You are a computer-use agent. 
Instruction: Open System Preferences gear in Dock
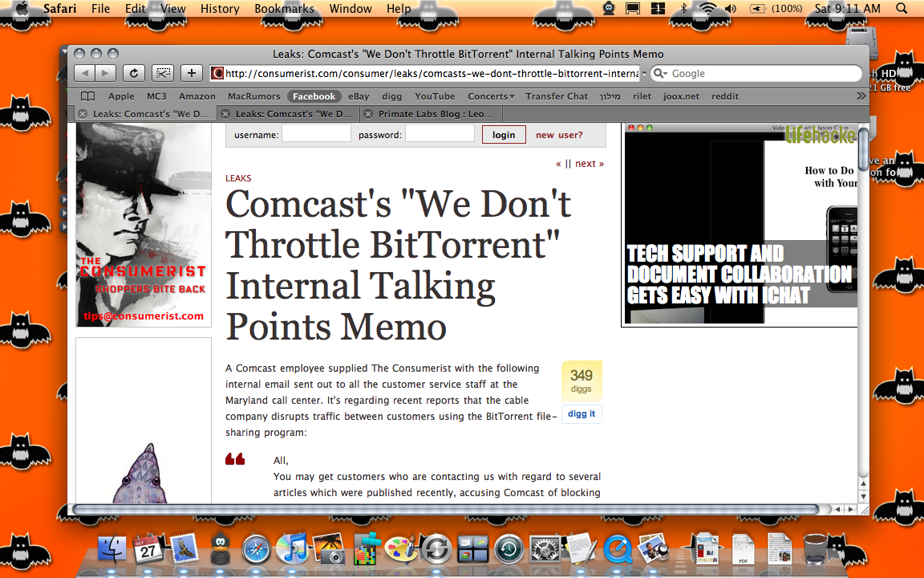click(545, 550)
